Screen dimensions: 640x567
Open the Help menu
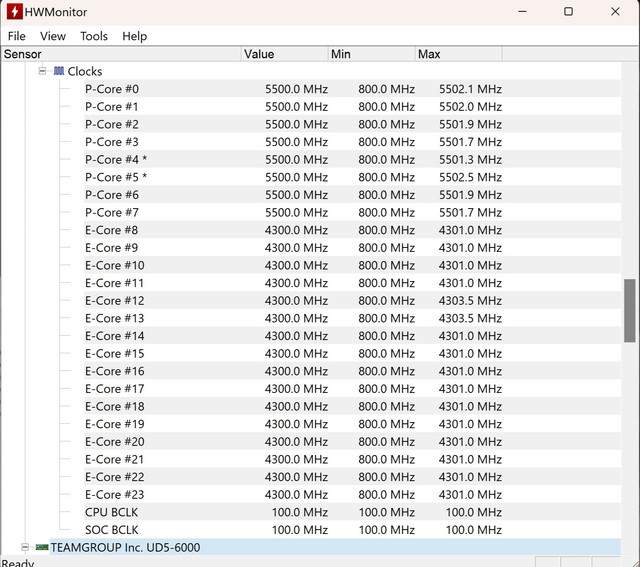[x=135, y=36]
